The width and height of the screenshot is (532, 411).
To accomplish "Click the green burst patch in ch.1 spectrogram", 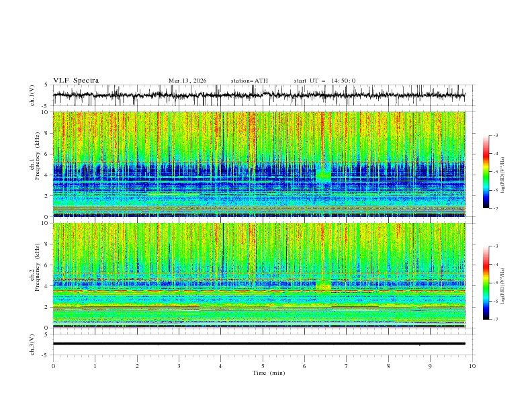I will (x=324, y=175).
